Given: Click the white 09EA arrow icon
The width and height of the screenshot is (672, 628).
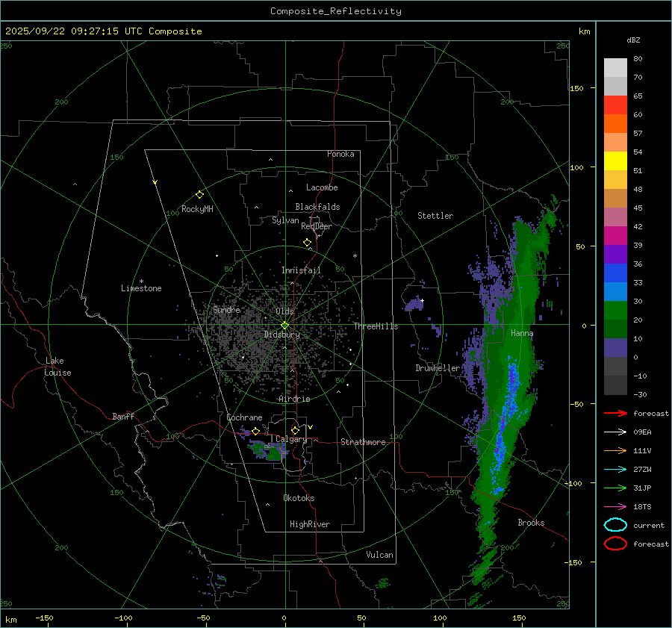Looking at the screenshot, I should 615,432.
